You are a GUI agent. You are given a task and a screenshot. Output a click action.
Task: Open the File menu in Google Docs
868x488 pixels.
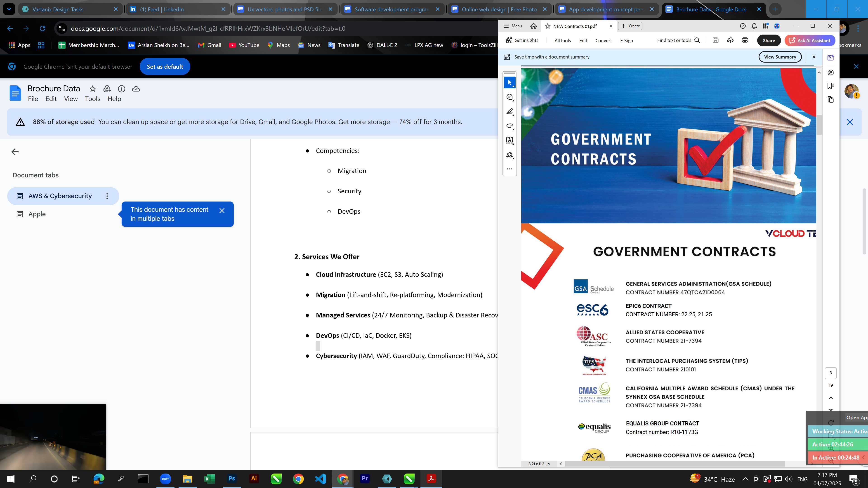pos(33,99)
